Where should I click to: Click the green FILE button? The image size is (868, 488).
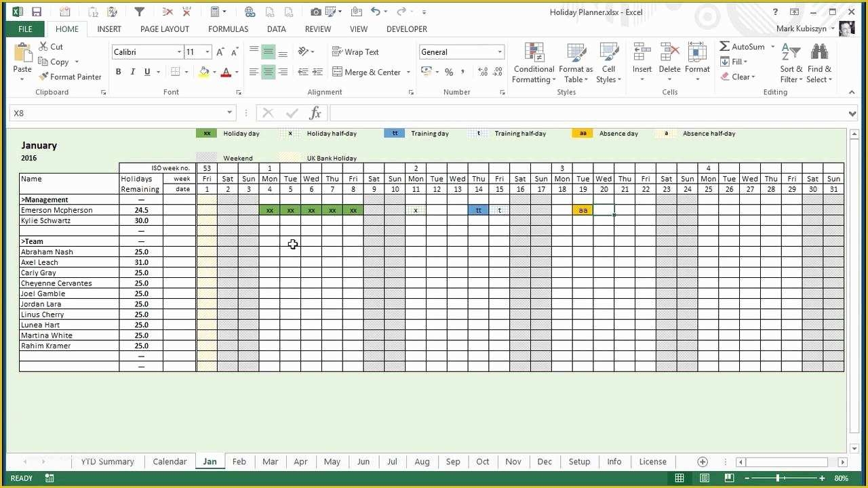point(25,29)
